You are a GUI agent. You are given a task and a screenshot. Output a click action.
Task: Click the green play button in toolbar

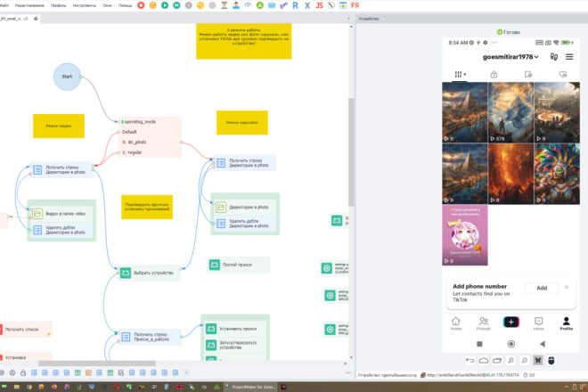coord(165,5)
